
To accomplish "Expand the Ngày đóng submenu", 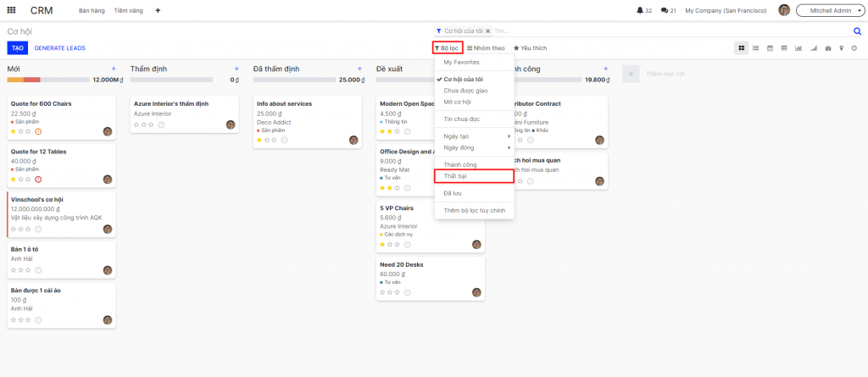I will pyautogui.click(x=475, y=147).
